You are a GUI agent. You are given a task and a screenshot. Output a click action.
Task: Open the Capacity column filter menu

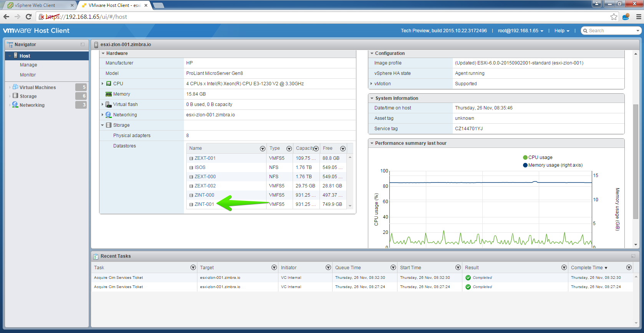tap(316, 149)
